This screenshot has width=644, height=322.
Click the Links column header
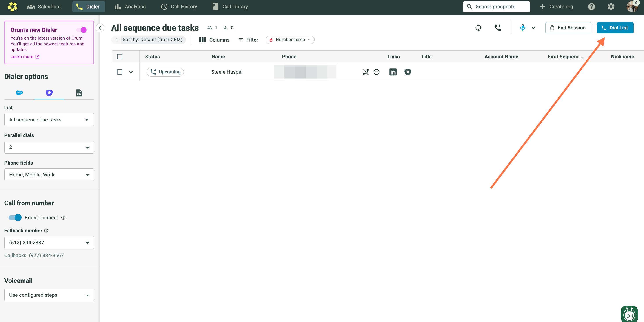tap(393, 57)
